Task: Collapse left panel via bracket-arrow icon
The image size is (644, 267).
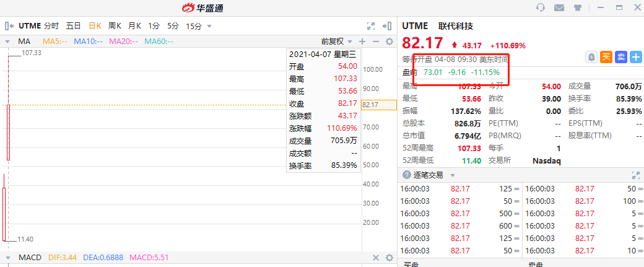Action: pyautogui.click(x=9, y=26)
